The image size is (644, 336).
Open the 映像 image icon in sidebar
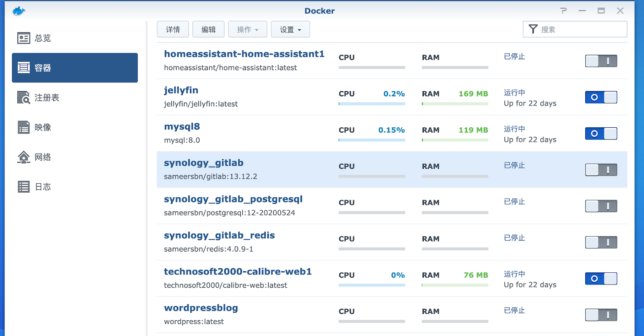pos(24,127)
